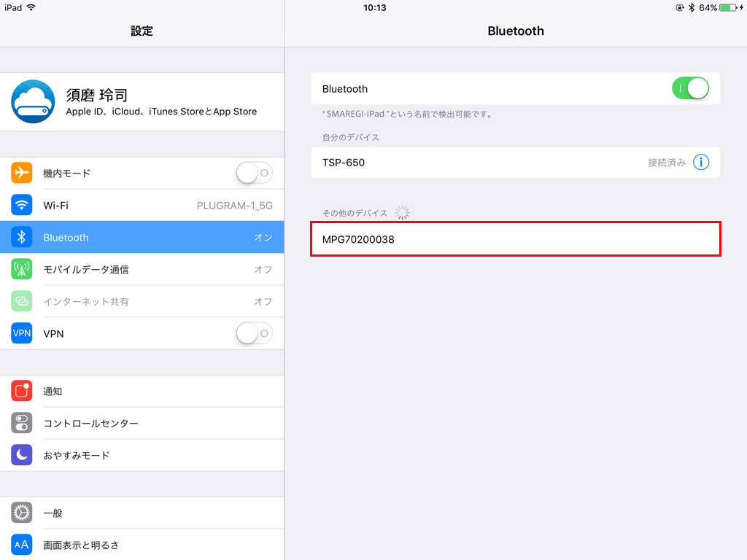The image size is (747, 560).
Task: Tap the blue VPN icon
Action: (21, 333)
